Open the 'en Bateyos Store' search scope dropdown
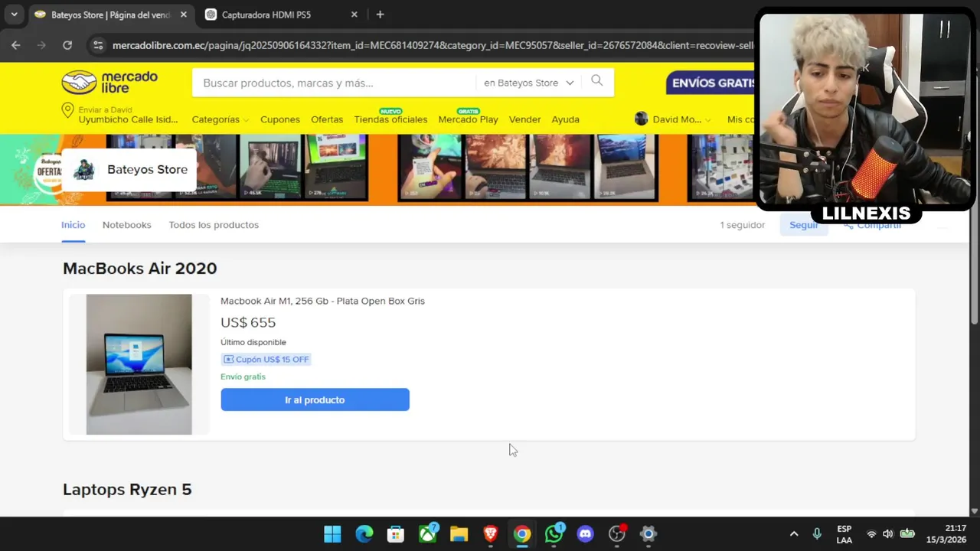Image resolution: width=980 pixels, height=551 pixels. click(528, 83)
